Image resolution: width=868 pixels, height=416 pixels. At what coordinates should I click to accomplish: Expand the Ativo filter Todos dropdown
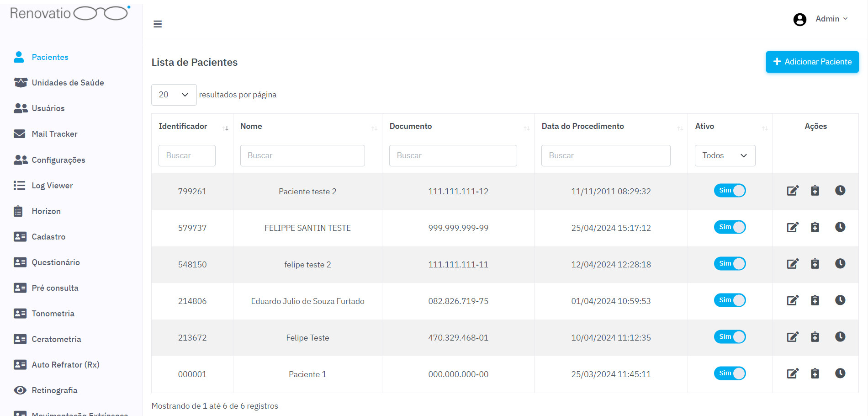[x=725, y=155]
